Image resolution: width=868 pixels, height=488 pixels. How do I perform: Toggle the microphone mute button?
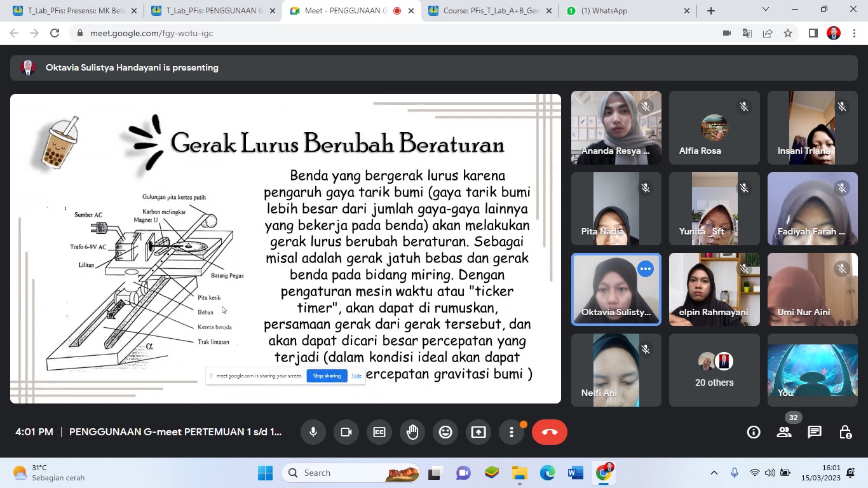click(313, 432)
